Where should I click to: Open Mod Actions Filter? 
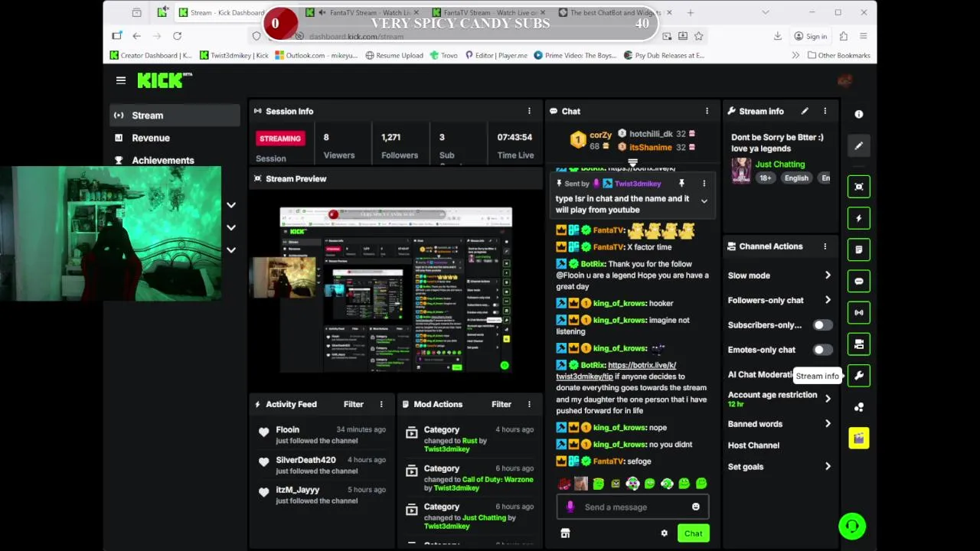coord(501,404)
